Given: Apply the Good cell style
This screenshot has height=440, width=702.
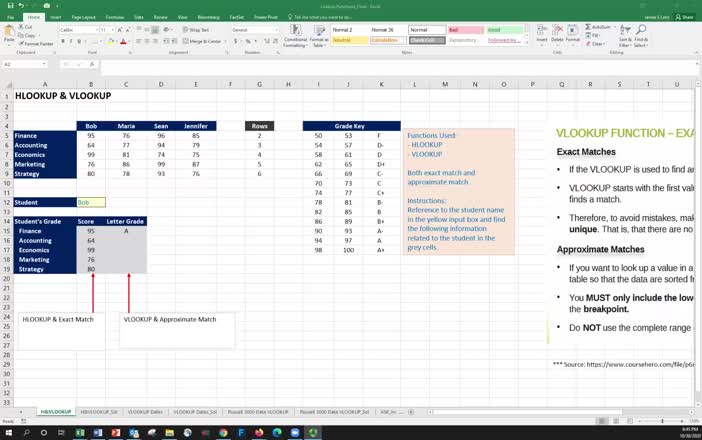Looking at the screenshot, I should (505, 30).
